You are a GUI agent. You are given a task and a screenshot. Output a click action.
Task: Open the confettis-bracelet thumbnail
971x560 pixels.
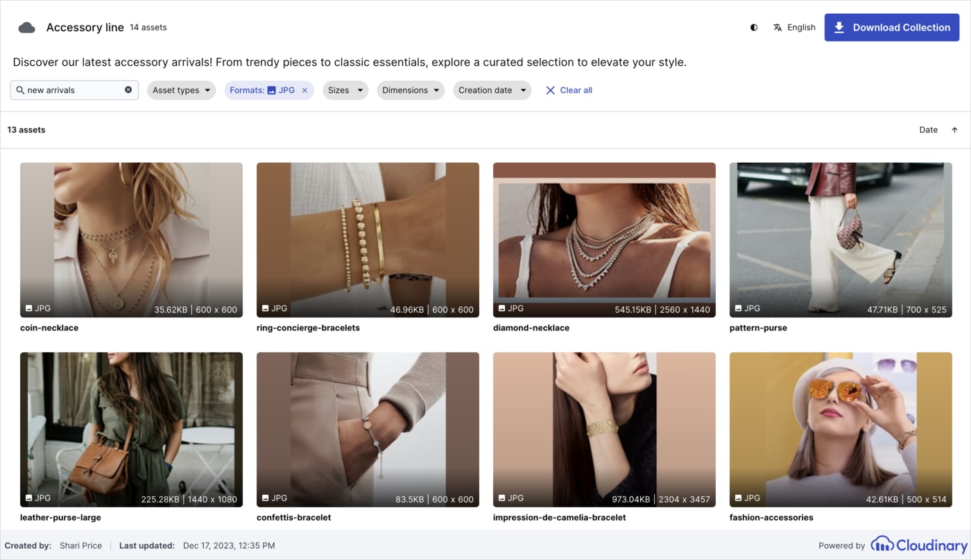click(x=368, y=430)
